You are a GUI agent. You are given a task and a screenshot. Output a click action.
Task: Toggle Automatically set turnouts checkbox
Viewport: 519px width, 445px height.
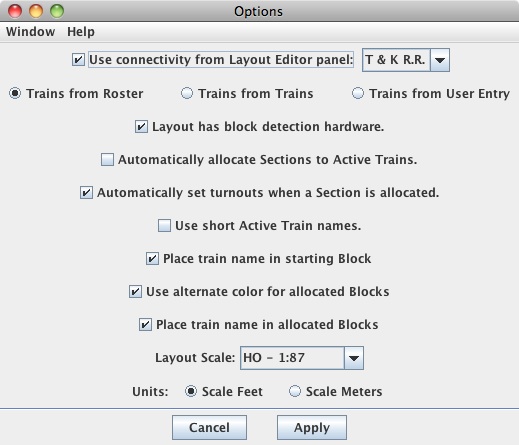(86, 193)
